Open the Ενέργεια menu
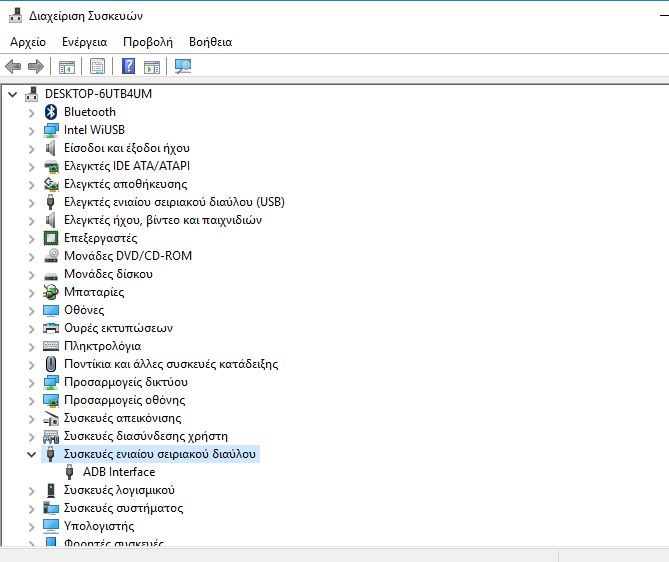Screen dimensions: 669x562 tap(84, 42)
